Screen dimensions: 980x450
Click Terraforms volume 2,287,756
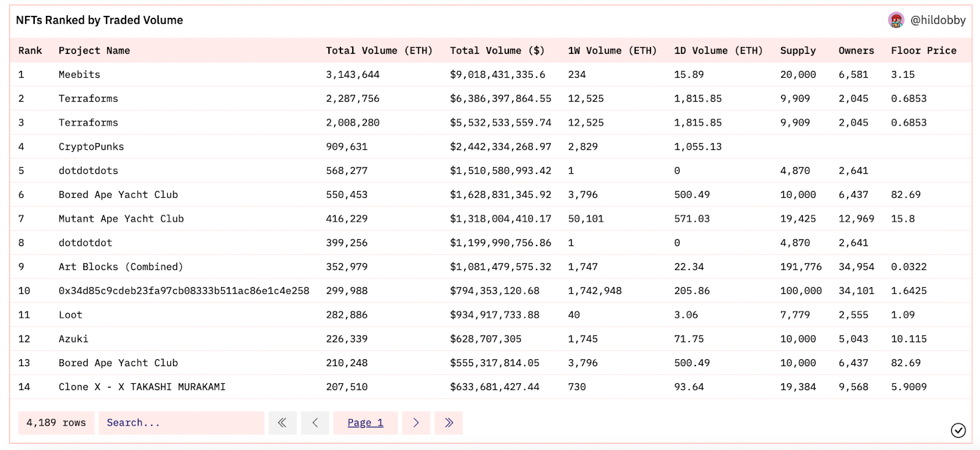[x=353, y=99]
